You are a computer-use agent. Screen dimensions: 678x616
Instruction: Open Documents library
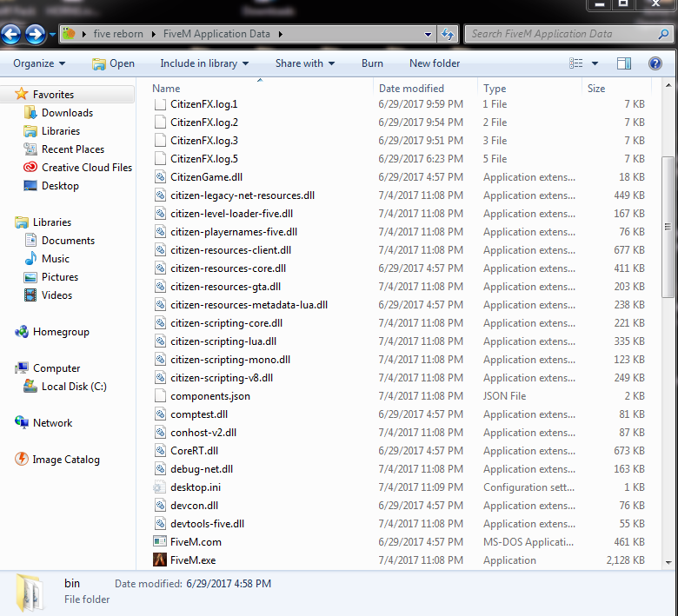point(68,241)
